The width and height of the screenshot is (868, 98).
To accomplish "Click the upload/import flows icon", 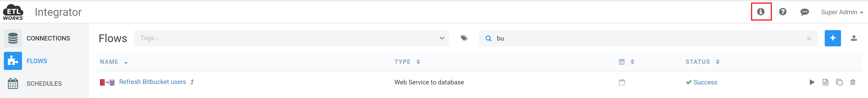I will [x=853, y=38].
